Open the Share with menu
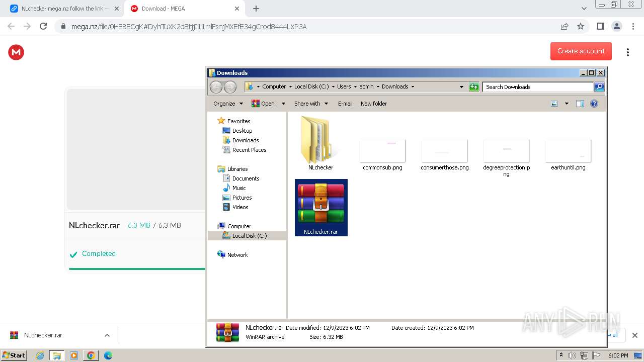644x362 pixels. pos(311,104)
